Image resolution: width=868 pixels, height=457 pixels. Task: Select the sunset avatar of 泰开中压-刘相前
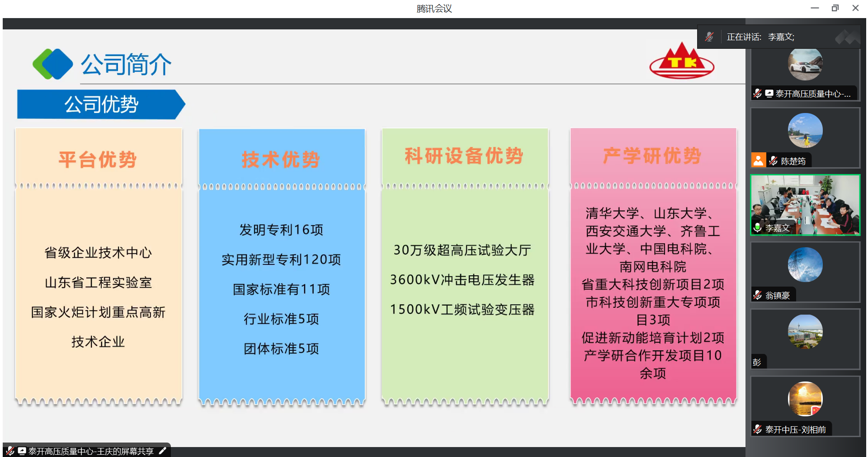pos(805,399)
